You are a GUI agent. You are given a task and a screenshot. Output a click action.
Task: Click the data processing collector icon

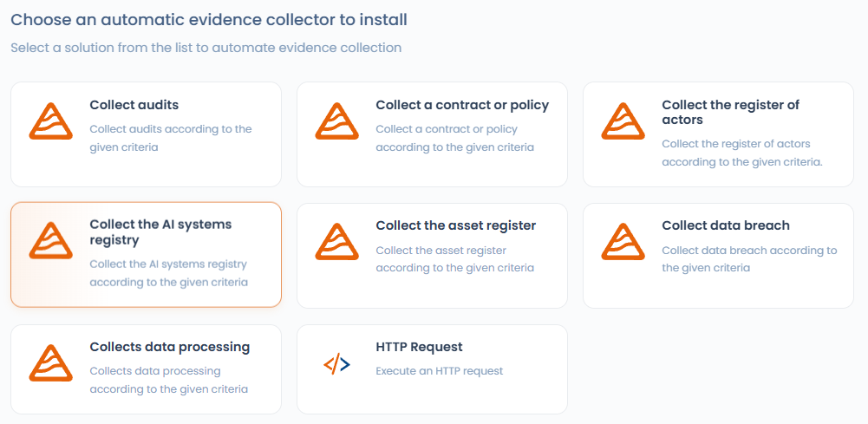(50, 363)
